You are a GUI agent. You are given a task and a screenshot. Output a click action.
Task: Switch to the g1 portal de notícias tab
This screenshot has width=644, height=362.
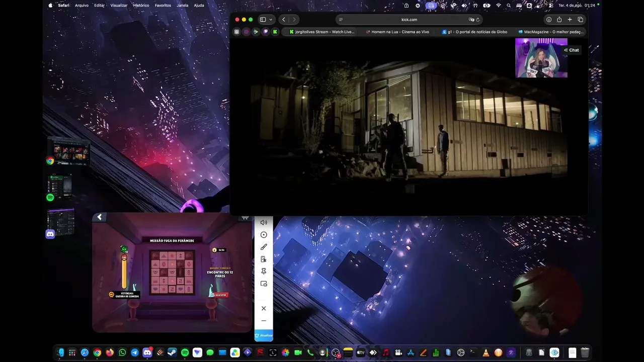474,32
